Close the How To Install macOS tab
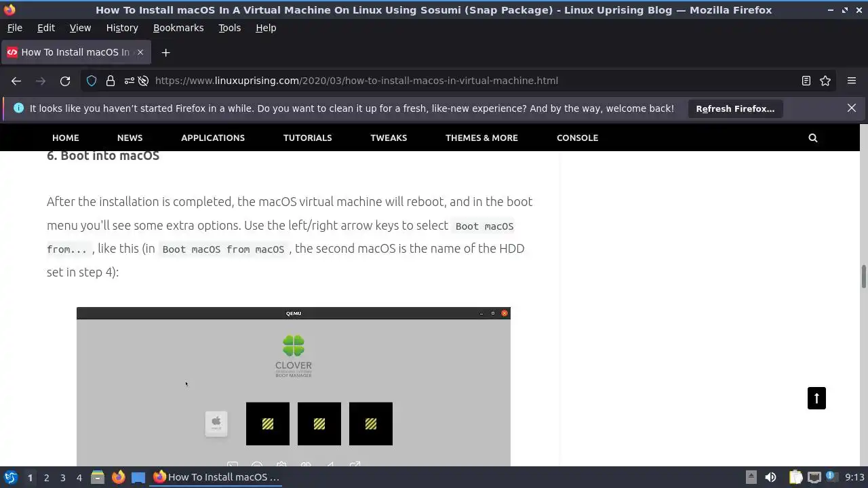 [x=140, y=52]
